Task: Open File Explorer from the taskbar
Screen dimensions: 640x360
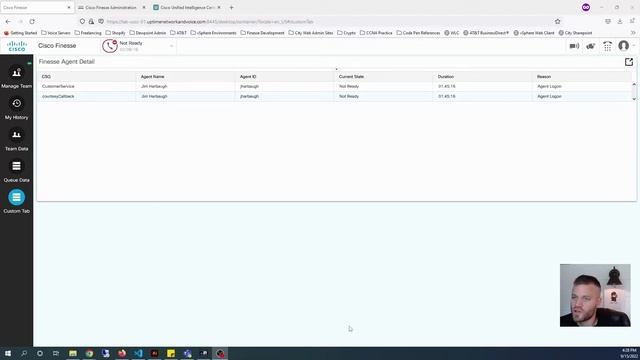Action: pos(73,353)
